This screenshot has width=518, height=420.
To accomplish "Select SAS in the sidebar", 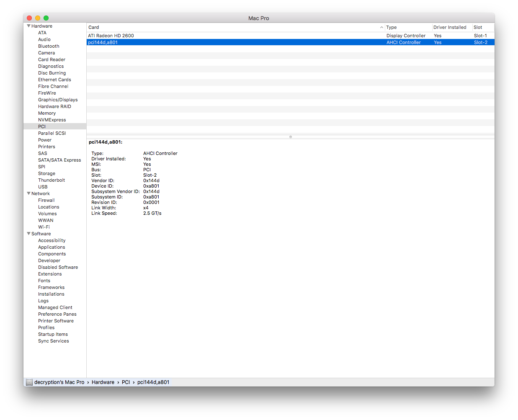I will click(43, 153).
